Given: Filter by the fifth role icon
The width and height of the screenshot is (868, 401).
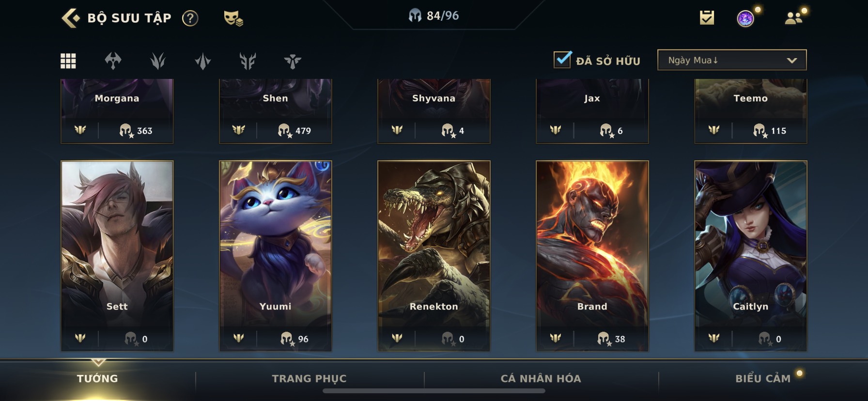Looking at the screenshot, I should pos(248,61).
